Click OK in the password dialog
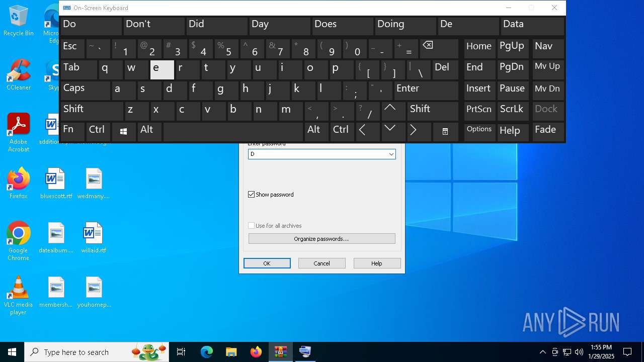644x362 pixels. [267, 263]
